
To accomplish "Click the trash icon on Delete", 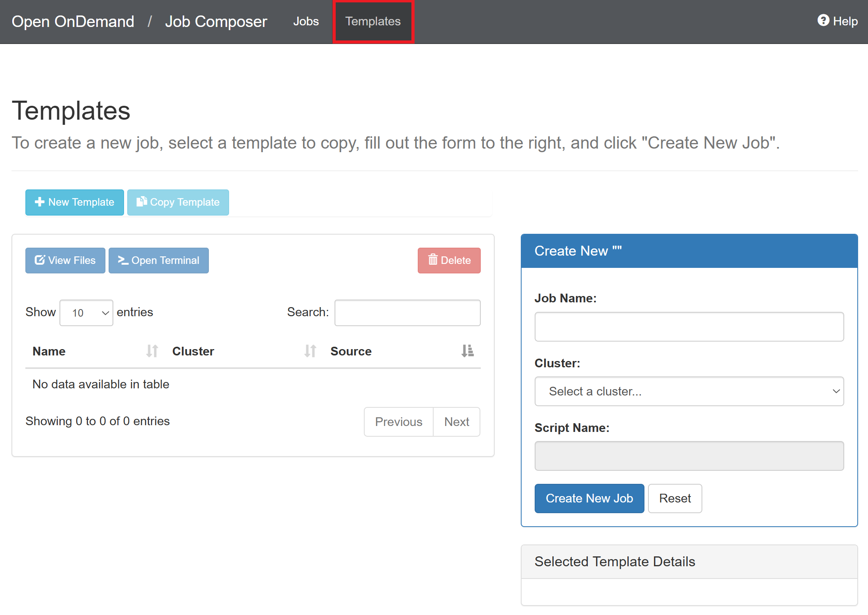I will [x=433, y=260].
